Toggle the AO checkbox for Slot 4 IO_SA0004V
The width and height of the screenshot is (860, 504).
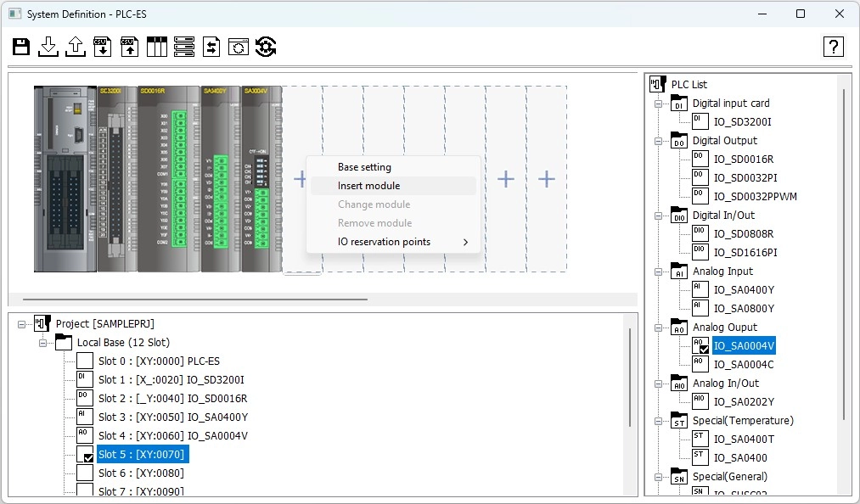pos(84,435)
